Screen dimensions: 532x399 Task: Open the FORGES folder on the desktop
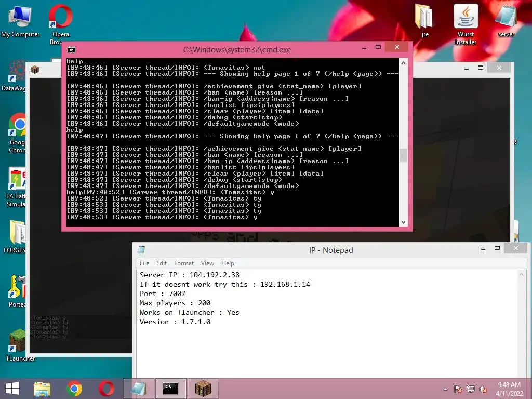click(x=14, y=237)
